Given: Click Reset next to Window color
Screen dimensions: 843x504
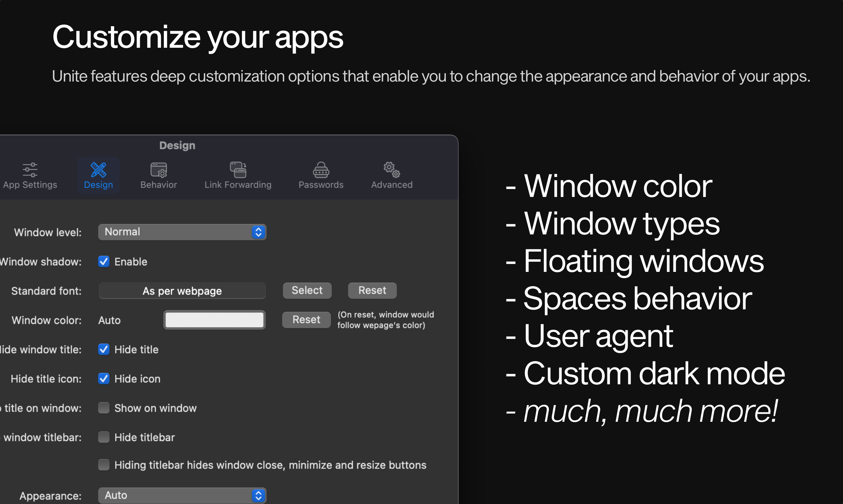Looking at the screenshot, I should pos(306,320).
